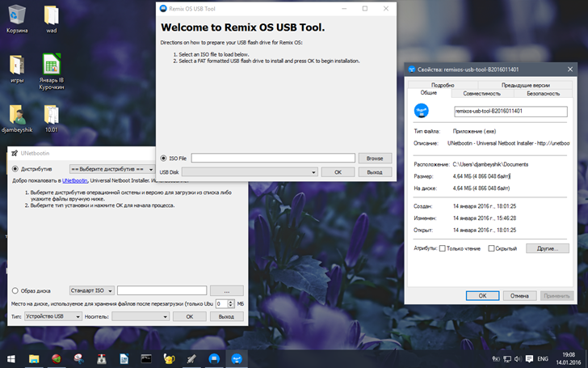Click Отмена in the Properties dialog
588x368 pixels.
519,295
